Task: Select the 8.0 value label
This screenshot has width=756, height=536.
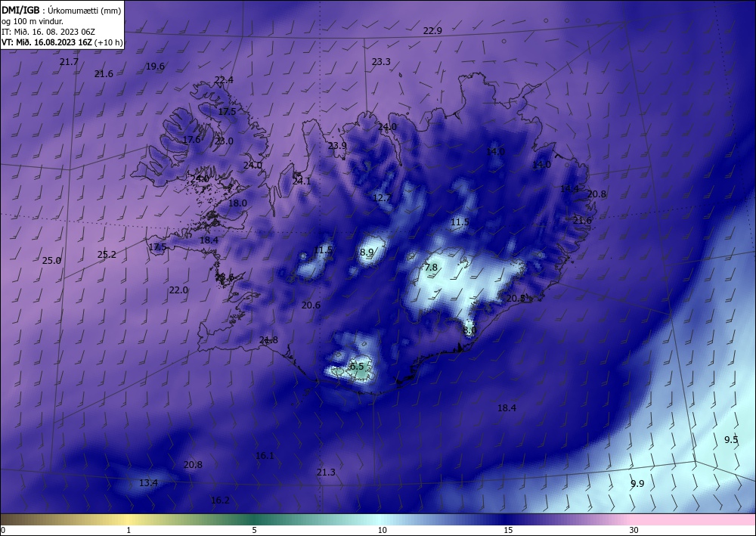Action: click(469, 330)
